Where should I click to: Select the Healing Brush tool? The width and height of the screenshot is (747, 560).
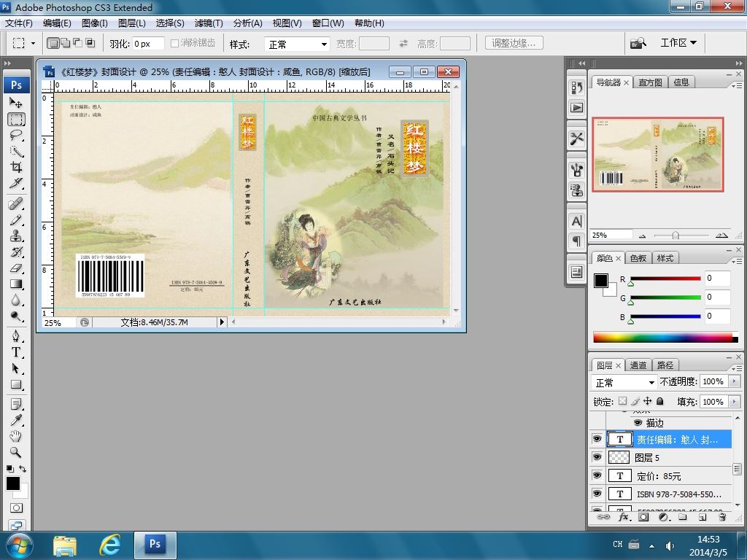(x=16, y=204)
